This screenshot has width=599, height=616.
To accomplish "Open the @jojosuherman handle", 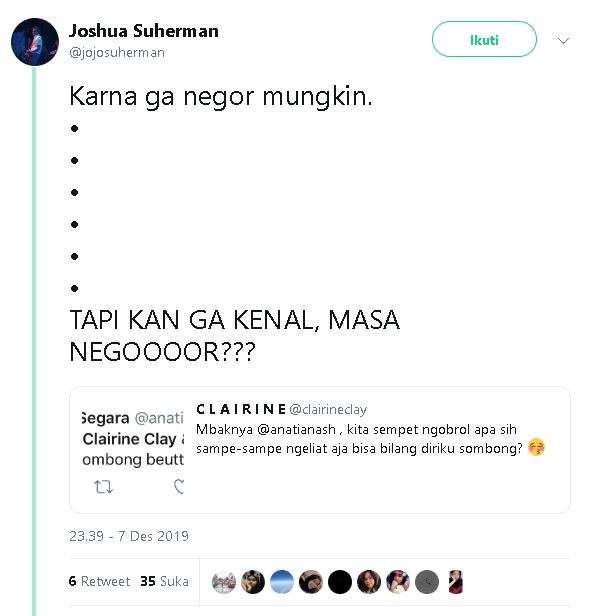I will pyautogui.click(x=117, y=52).
